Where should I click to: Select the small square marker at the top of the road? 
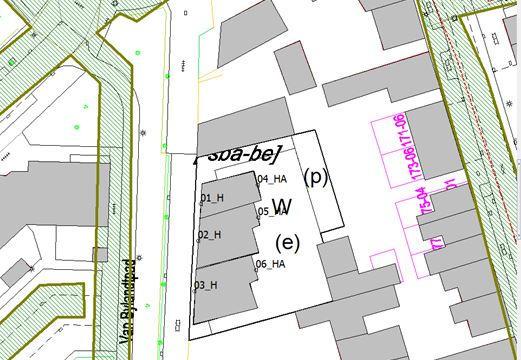coord(186,13)
